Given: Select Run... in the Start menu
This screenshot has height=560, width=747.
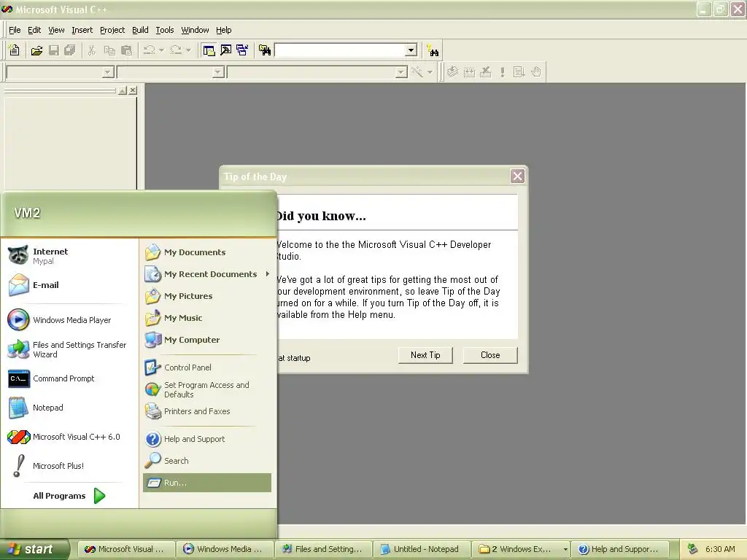Looking at the screenshot, I should pyautogui.click(x=206, y=483).
